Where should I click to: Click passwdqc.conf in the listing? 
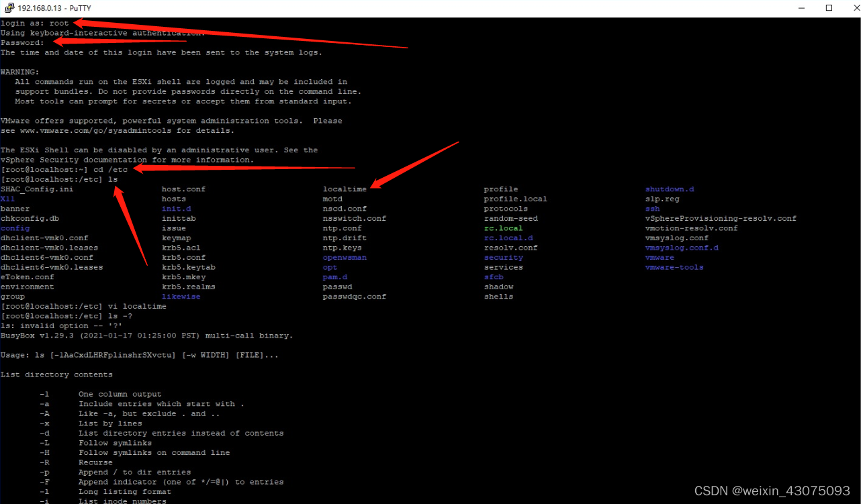[x=355, y=296]
